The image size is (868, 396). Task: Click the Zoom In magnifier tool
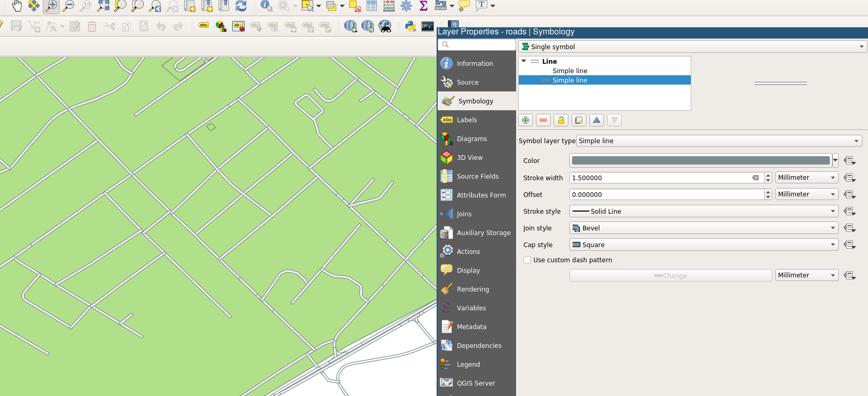point(51,6)
